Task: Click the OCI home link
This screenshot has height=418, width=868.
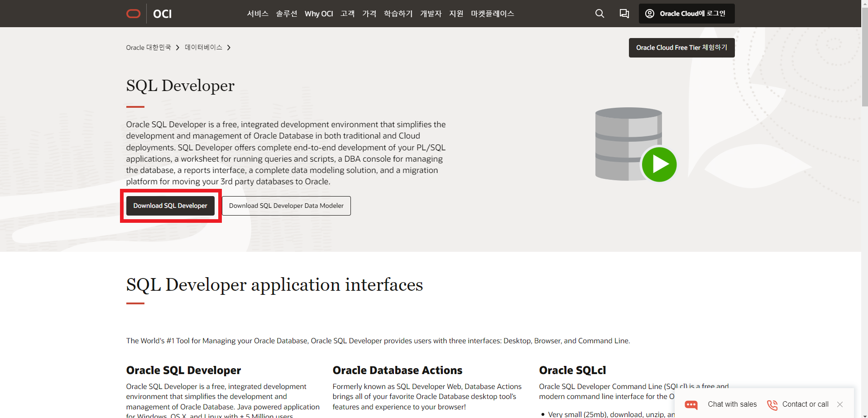Action: pos(163,14)
